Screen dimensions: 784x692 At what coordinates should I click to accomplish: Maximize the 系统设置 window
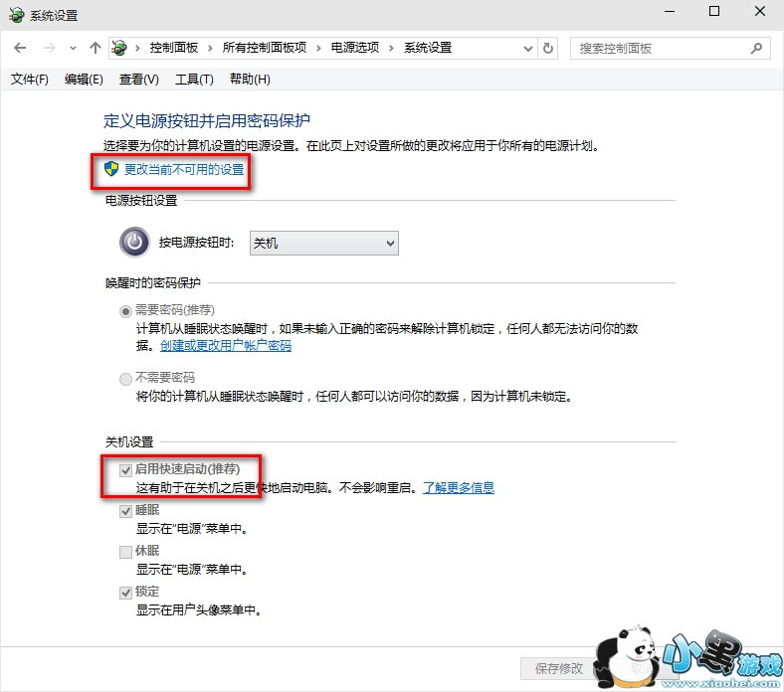click(714, 12)
